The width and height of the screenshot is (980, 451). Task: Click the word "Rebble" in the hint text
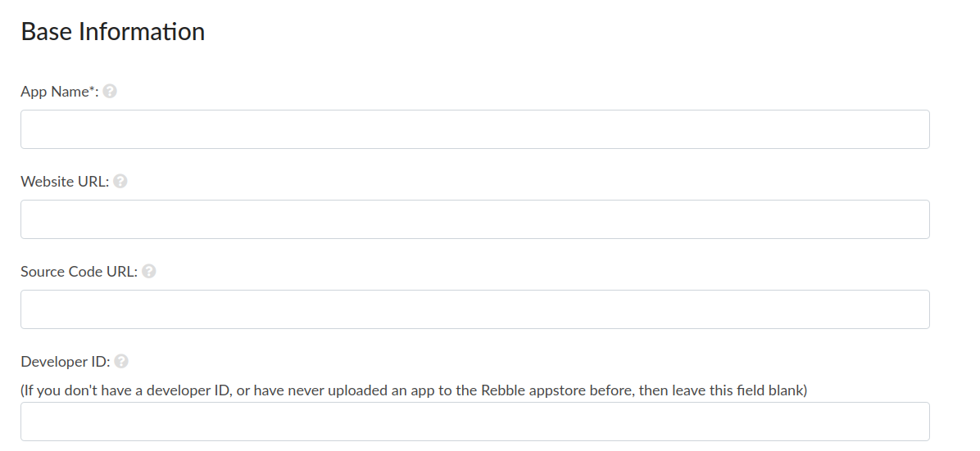502,390
